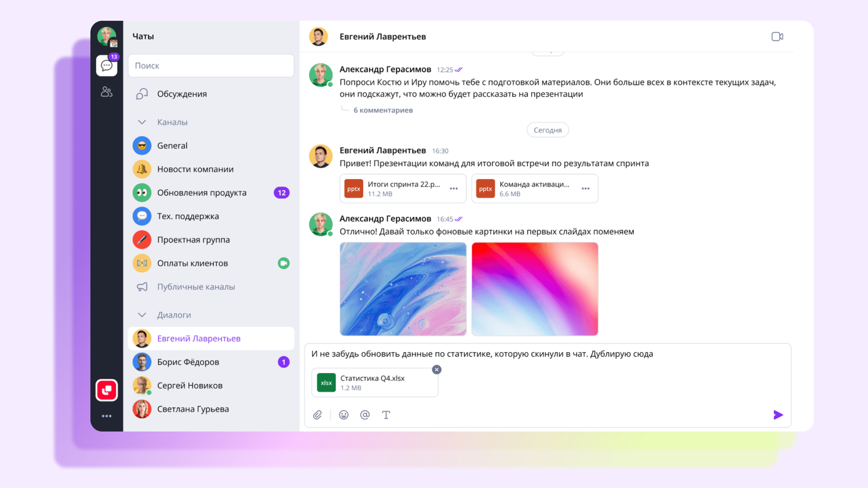Click the video call icon in chat header
This screenshot has width=868, height=488.
778,36
